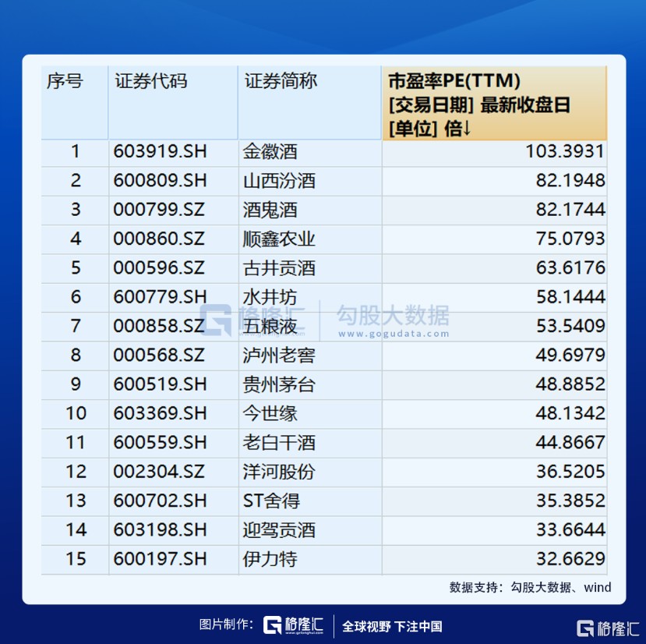Select stock code 603369.SH

point(160,413)
